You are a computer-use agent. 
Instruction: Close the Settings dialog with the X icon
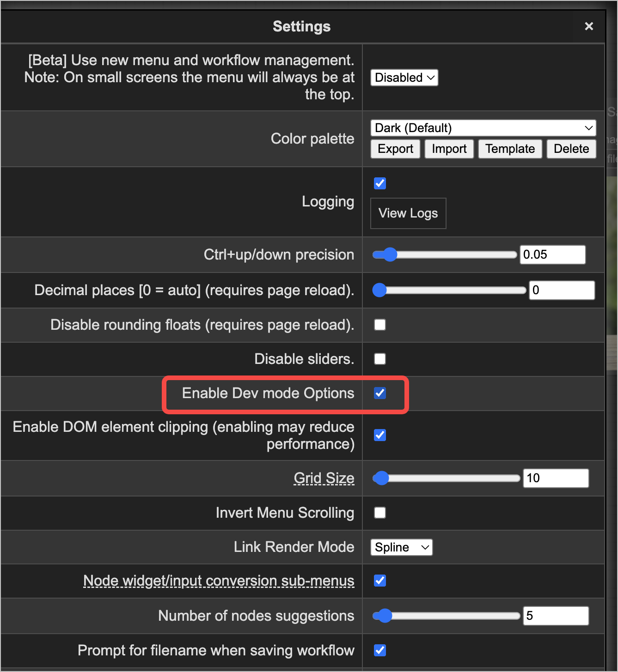[589, 26]
